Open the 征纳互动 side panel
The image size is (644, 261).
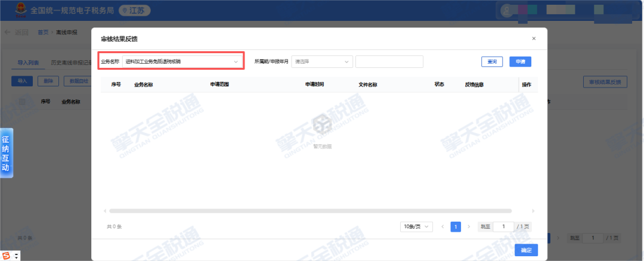click(x=6, y=153)
